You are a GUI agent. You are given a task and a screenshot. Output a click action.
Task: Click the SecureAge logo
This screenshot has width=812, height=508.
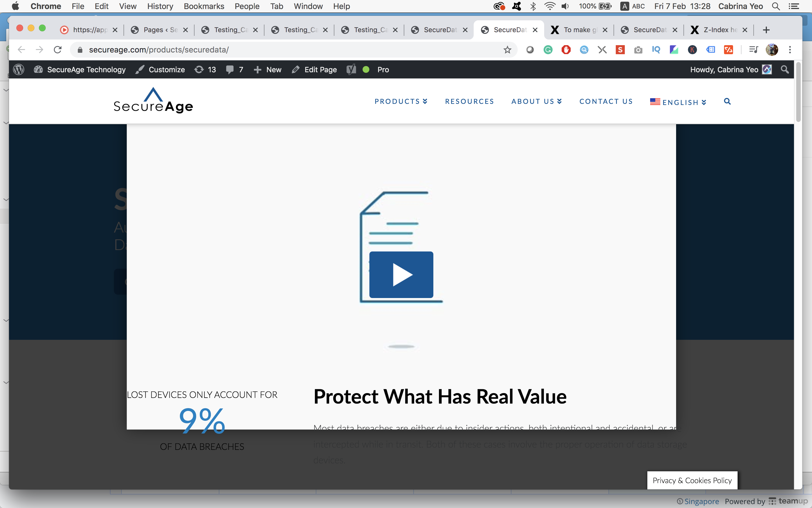click(153, 100)
